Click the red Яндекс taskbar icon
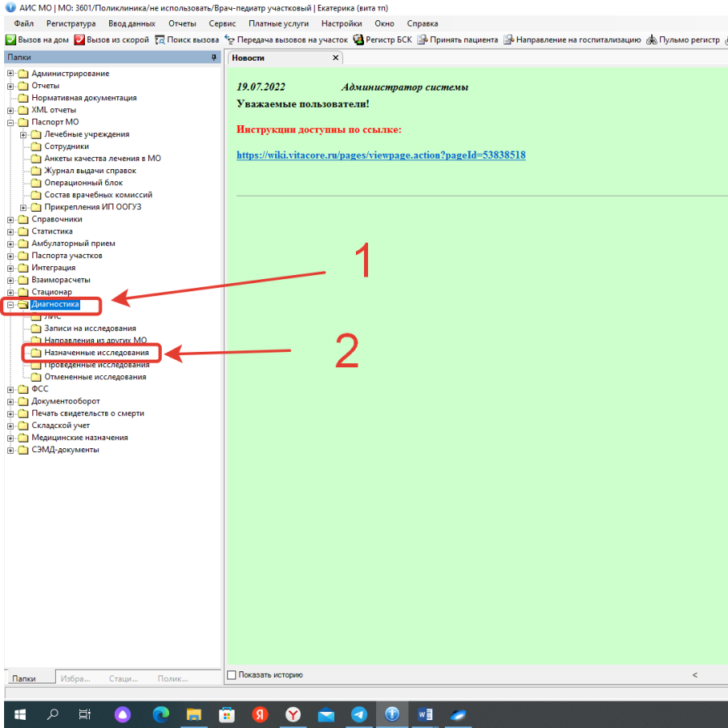 pos(260,714)
